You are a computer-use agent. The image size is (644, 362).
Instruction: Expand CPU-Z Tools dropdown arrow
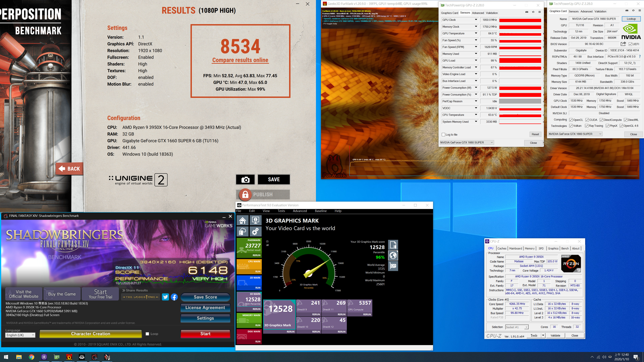tap(543, 335)
